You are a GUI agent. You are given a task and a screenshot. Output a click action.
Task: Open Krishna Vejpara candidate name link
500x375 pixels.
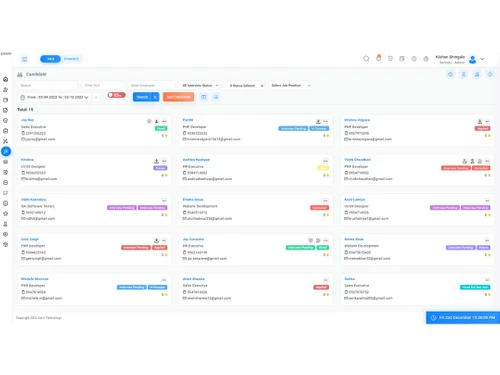click(x=357, y=120)
